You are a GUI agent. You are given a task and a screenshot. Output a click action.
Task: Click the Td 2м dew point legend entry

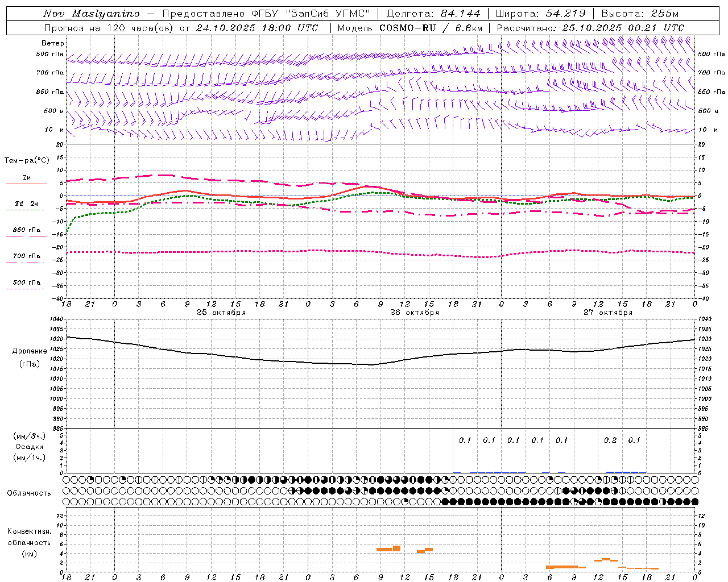[x=26, y=203]
